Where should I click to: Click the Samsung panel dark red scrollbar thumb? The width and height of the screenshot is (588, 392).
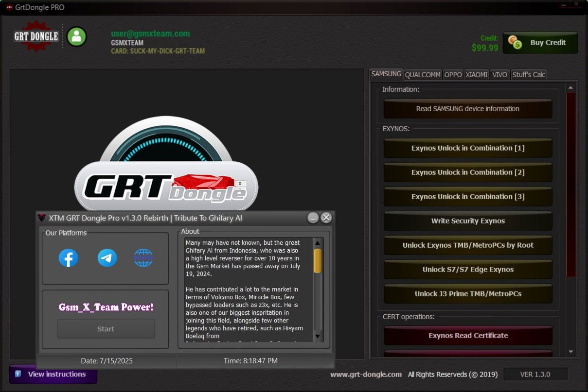coord(570,185)
